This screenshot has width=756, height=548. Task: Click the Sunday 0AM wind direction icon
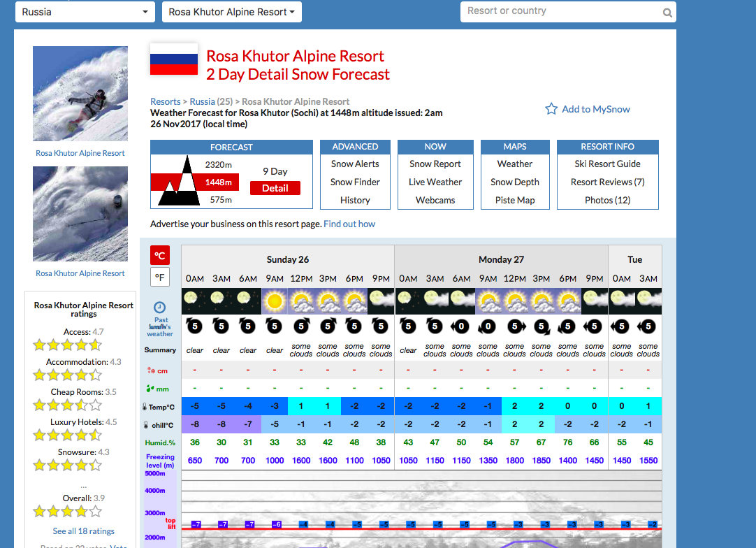pos(195,326)
